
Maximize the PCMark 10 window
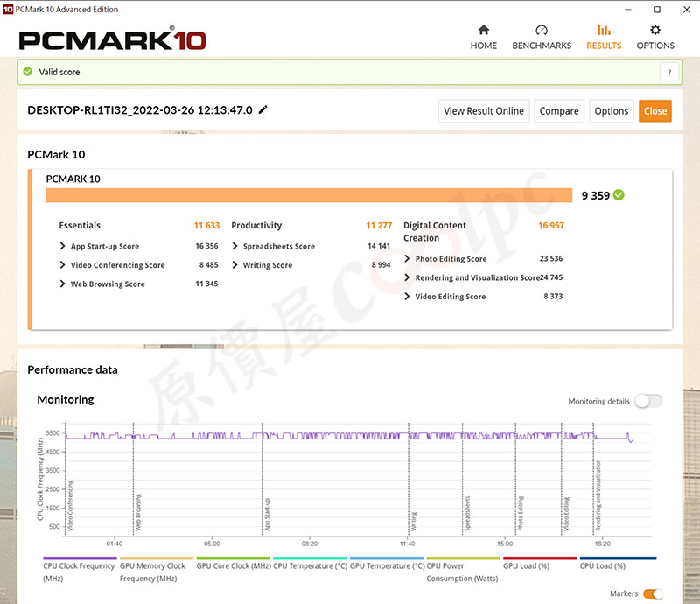tap(657, 10)
